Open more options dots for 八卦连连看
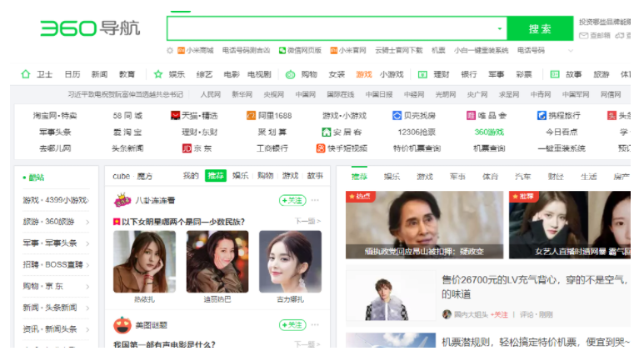The width and height of the screenshot is (644, 356). click(315, 200)
